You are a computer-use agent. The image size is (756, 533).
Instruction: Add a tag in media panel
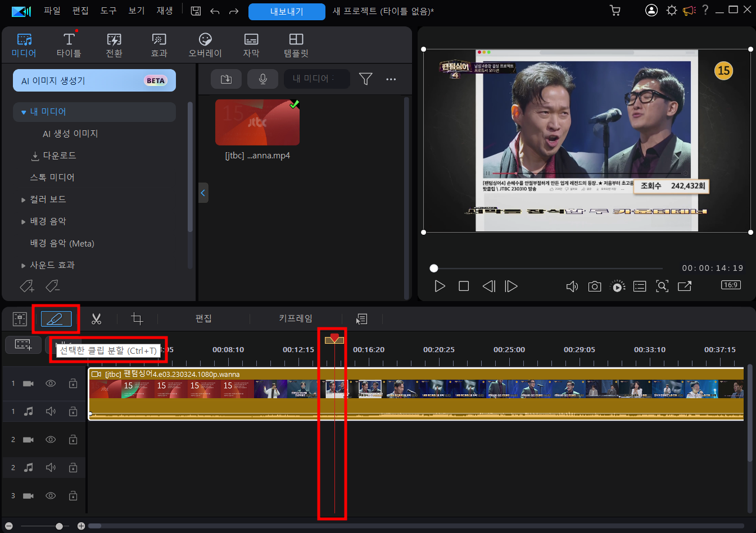click(x=27, y=286)
